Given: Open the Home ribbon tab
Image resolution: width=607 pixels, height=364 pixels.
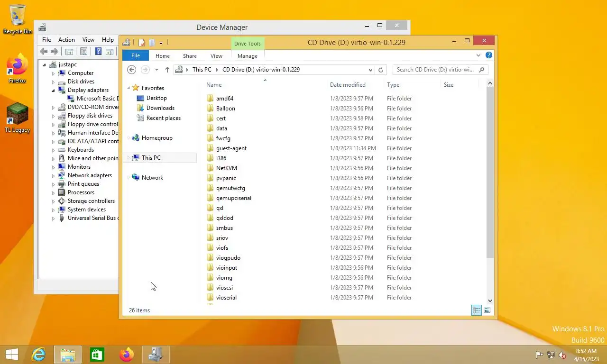Looking at the screenshot, I should coord(163,56).
